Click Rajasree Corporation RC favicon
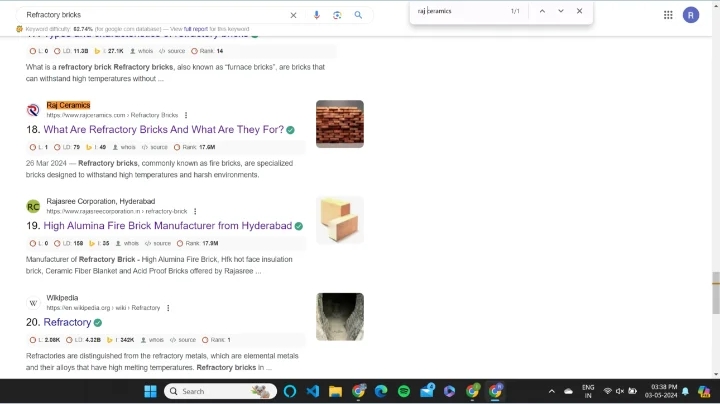Viewport: 720px width, 404px height. coord(33,207)
